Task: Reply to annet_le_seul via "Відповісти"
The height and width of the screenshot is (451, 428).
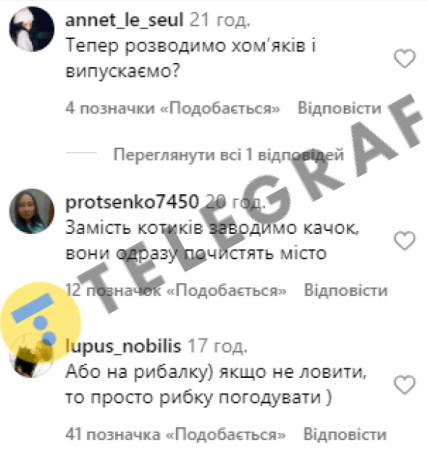Action: click(339, 108)
